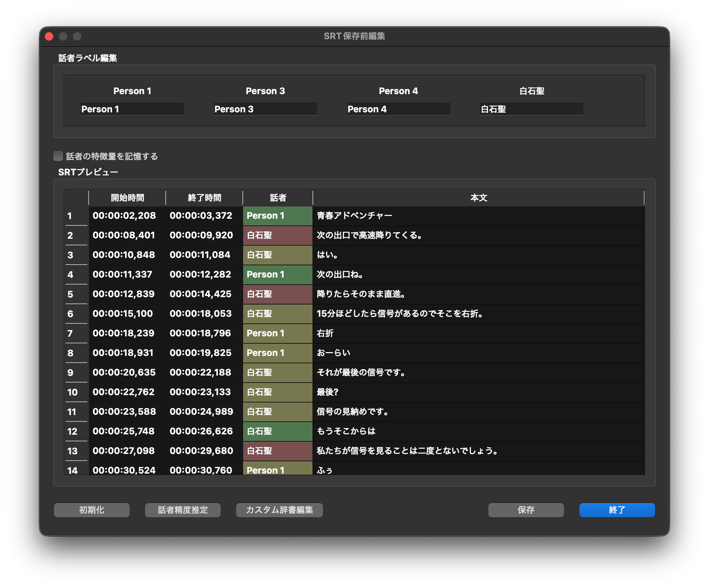Click the 終了時間 column header

pyautogui.click(x=204, y=198)
